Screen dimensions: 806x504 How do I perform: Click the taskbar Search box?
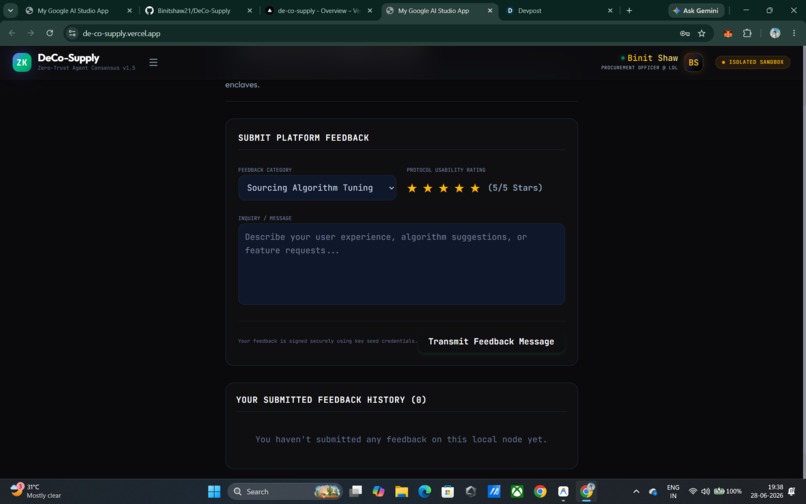(x=285, y=492)
